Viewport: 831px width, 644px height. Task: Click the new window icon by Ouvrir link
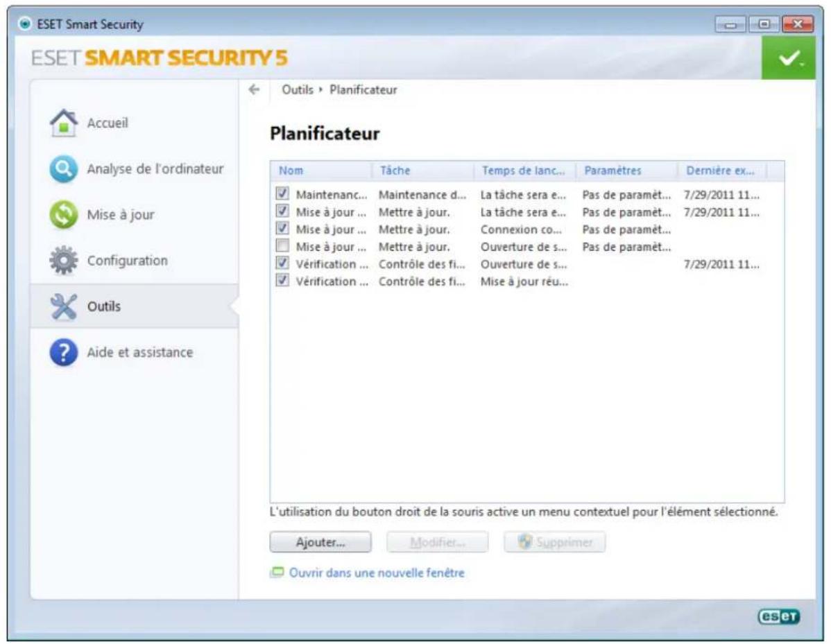click(x=277, y=573)
